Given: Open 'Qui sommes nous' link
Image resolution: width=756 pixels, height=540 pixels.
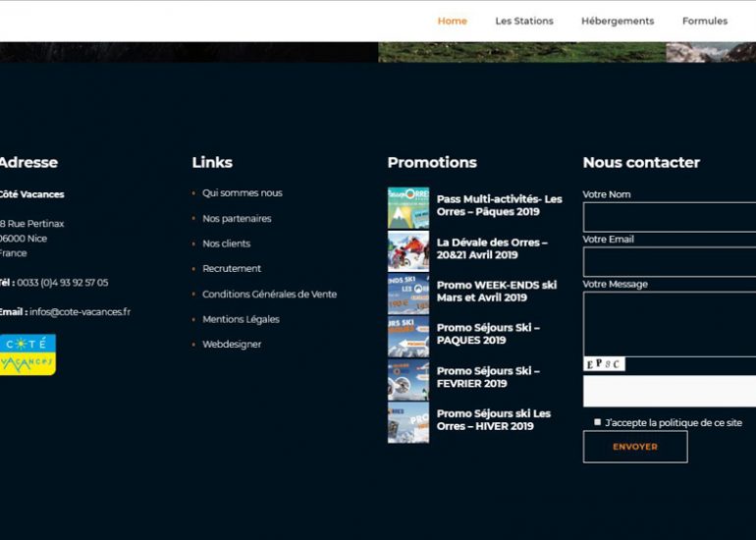Looking at the screenshot, I should [243, 192].
